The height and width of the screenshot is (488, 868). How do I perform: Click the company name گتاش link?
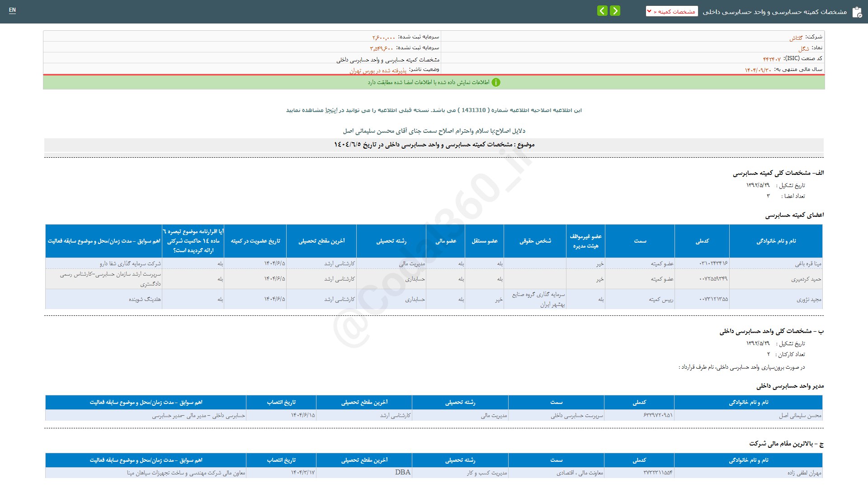(796, 38)
